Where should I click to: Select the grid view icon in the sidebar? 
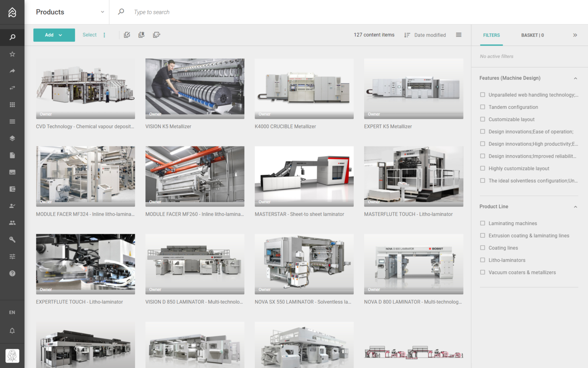click(x=12, y=104)
